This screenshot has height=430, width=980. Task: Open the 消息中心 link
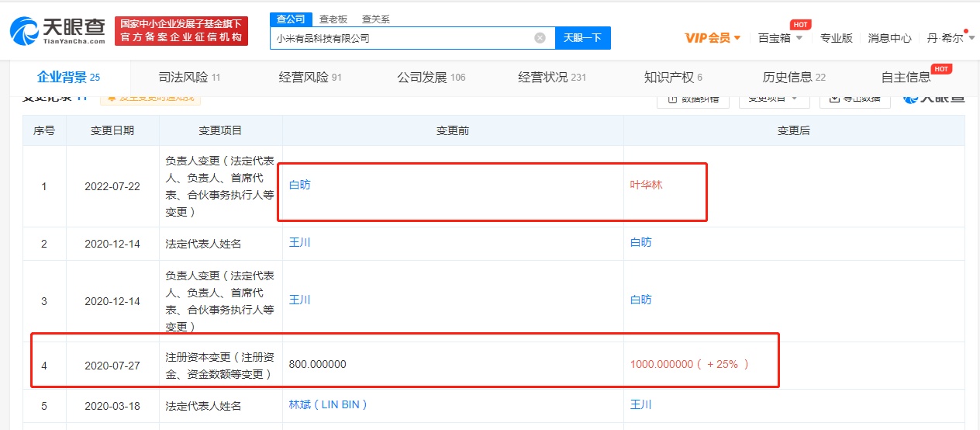click(x=889, y=37)
